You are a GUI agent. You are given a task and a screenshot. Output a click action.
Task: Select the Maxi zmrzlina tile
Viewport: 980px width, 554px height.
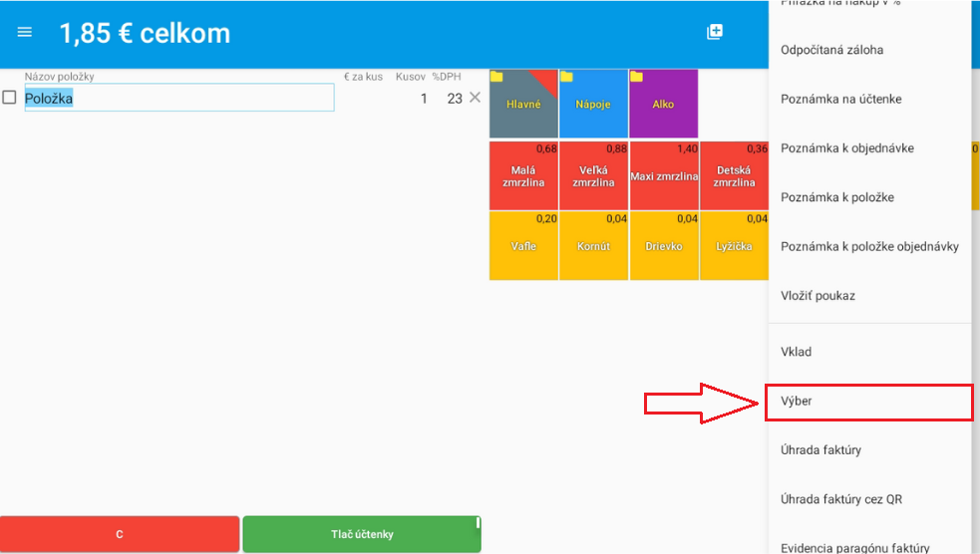(663, 176)
